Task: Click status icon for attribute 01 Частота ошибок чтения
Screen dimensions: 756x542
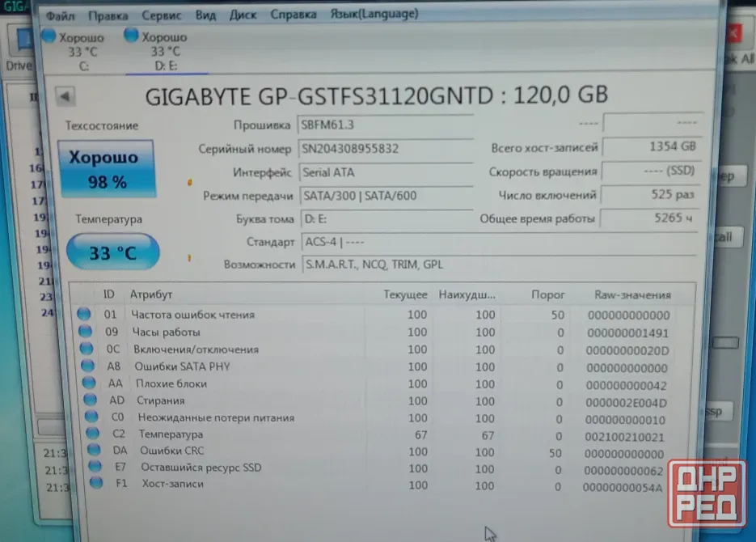Action: [84, 314]
